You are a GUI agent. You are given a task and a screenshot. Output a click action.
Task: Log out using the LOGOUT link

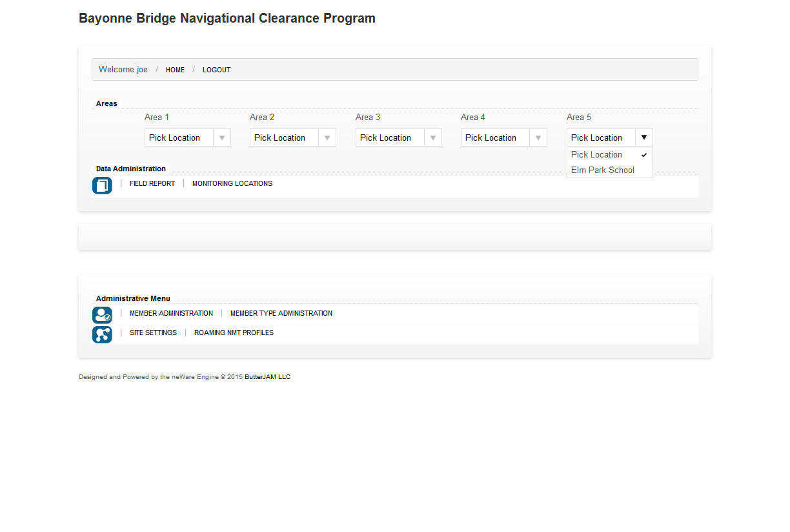216,70
